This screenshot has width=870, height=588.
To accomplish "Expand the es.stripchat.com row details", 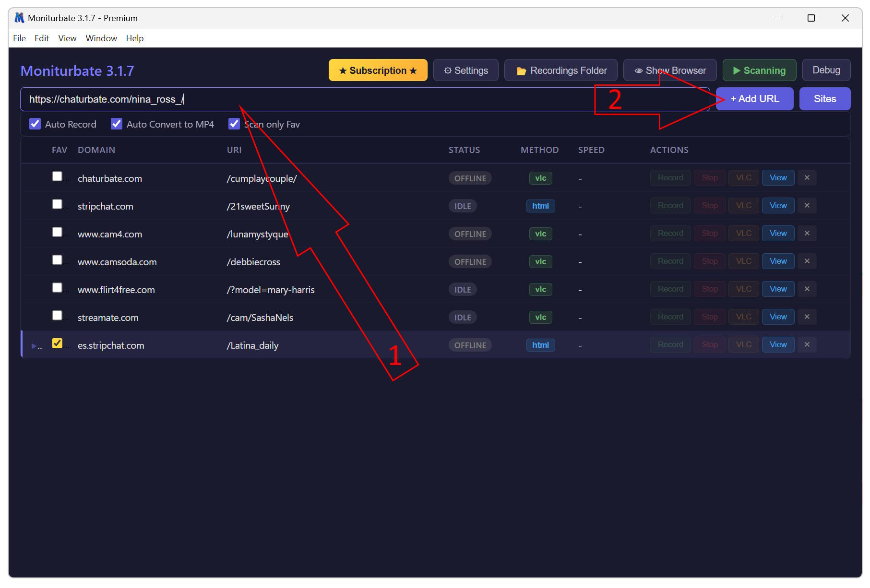I will point(34,345).
